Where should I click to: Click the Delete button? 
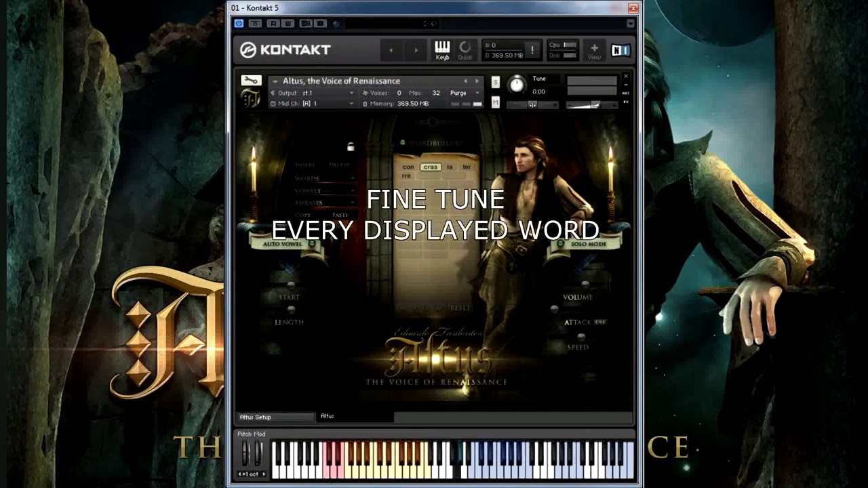point(340,165)
